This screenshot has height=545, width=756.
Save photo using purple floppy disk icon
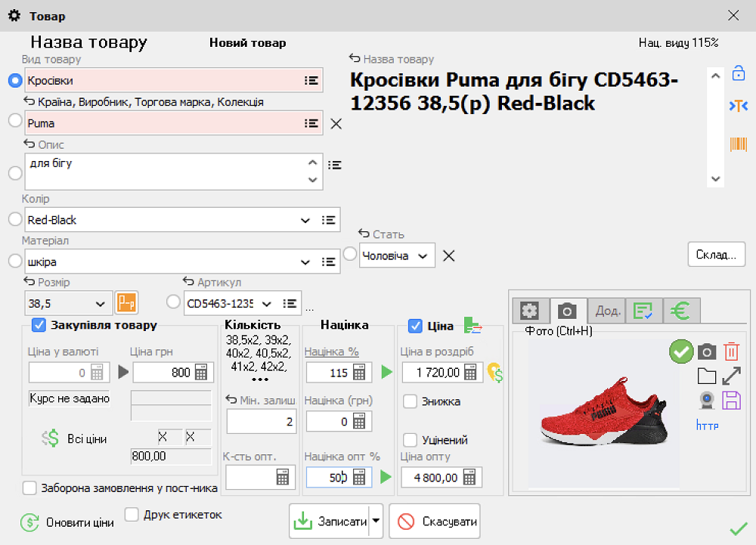point(731,400)
